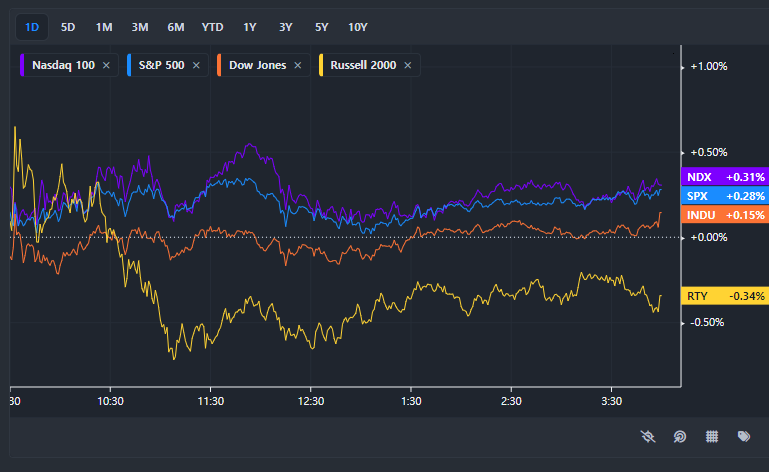Image resolution: width=769 pixels, height=472 pixels.
Task: Click the Nasdaq 100 legend label
Action: (x=63, y=66)
